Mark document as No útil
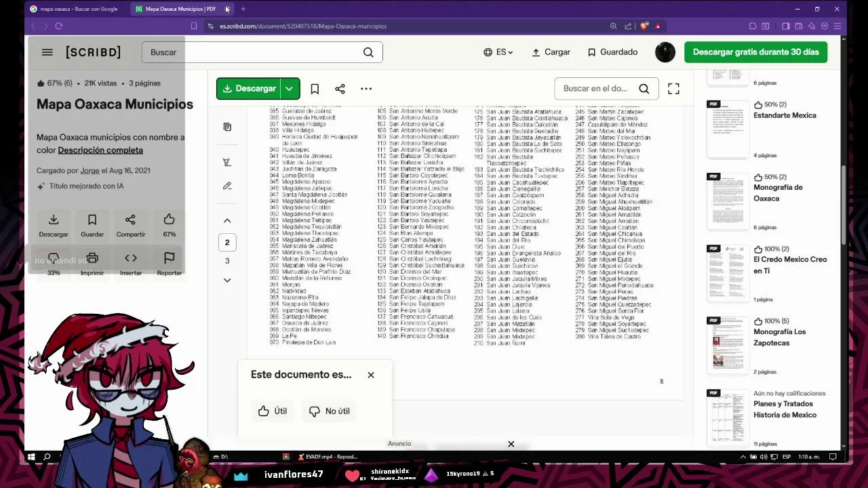This screenshot has width=868, height=488. point(330,411)
